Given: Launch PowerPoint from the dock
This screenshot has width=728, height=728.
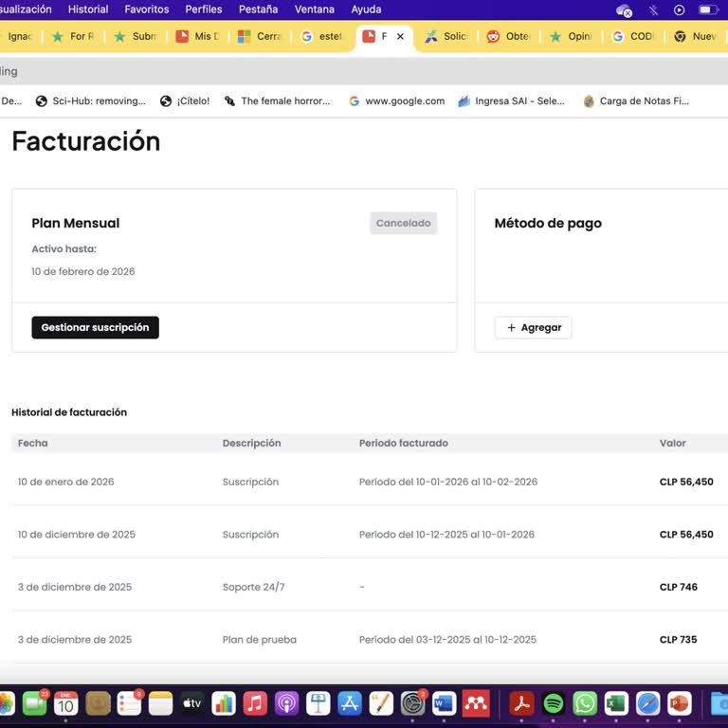Looking at the screenshot, I should tap(680, 704).
